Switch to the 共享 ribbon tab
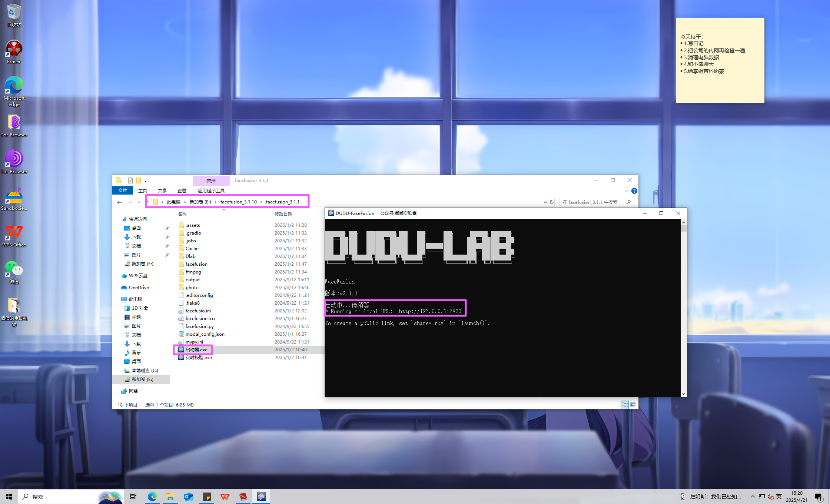Image resolution: width=830 pixels, height=504 pixels. 162,190
